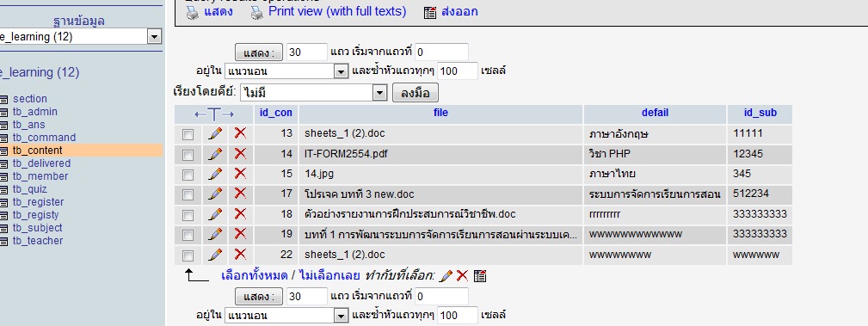The image size is (868, 326).
Task: Click upper repeat headers field showing 100
Action: click(458, 71)
